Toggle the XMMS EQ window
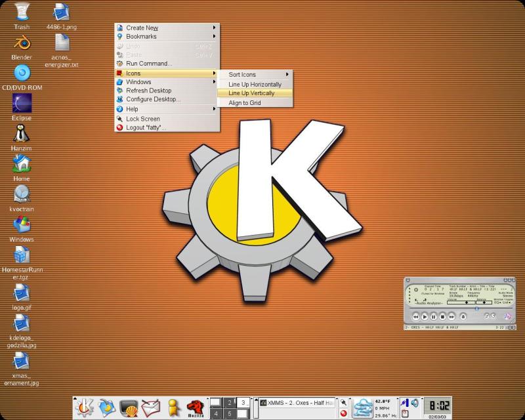Screen dimensions: 525x420 (498, 303)
